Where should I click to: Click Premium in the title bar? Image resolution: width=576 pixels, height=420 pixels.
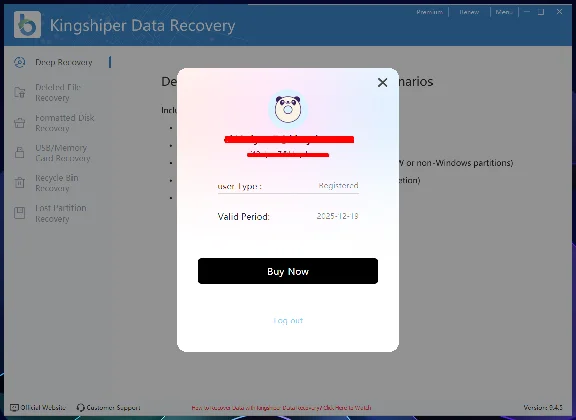[429, 12]
